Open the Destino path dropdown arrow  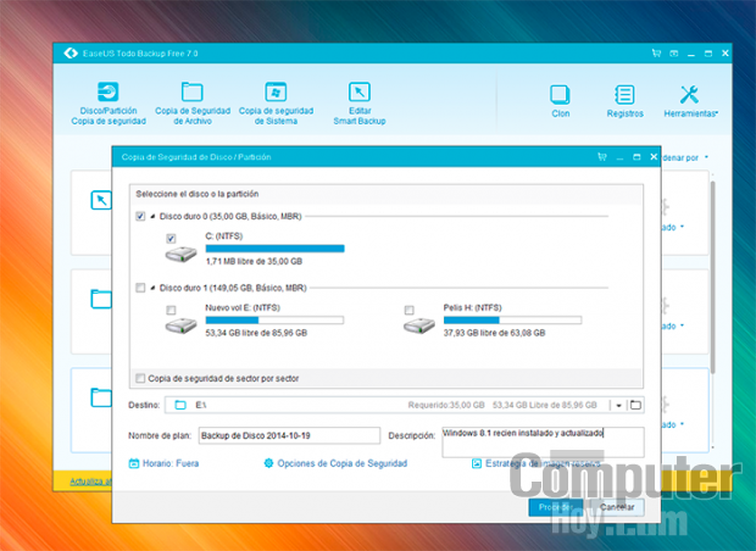pyautogui.click(x=619, y=405)
